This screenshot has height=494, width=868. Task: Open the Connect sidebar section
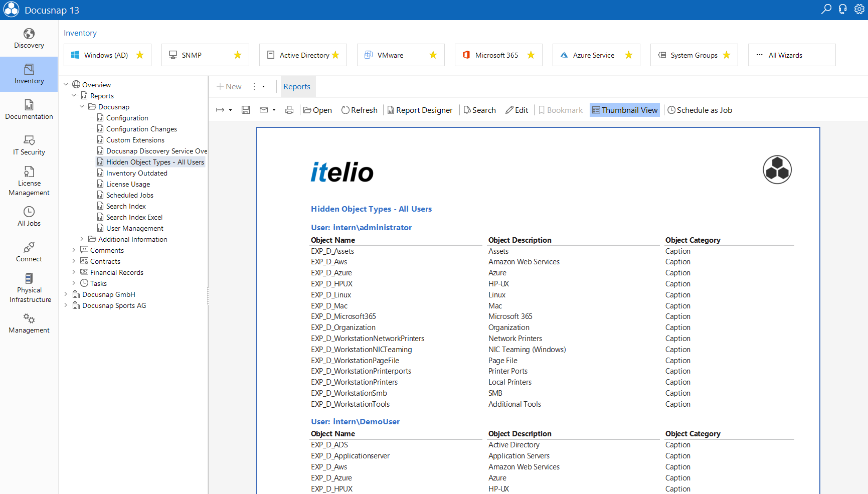(29, 252)
